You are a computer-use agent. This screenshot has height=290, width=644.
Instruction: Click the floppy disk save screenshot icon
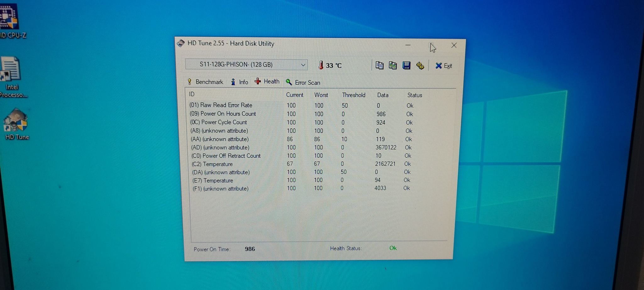[x=406, y=65]
